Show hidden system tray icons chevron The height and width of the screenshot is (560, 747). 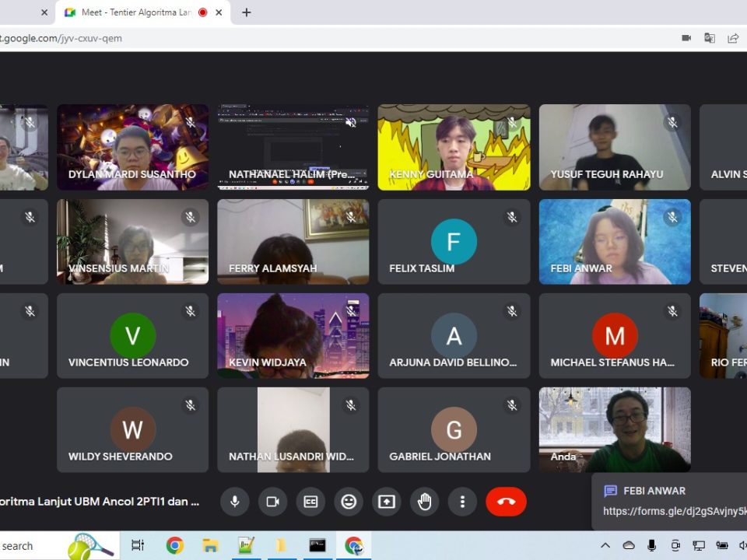[605, 545]
